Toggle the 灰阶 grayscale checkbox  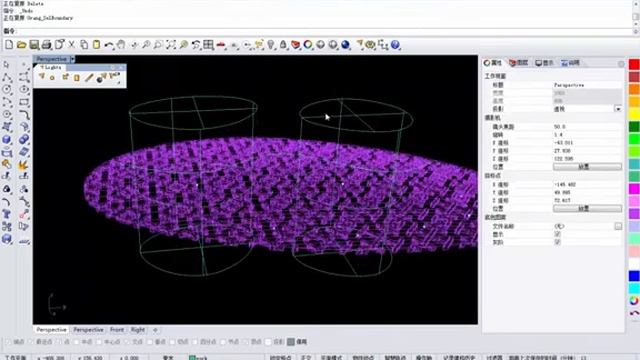pyautogui.click(x=557, y=242)
